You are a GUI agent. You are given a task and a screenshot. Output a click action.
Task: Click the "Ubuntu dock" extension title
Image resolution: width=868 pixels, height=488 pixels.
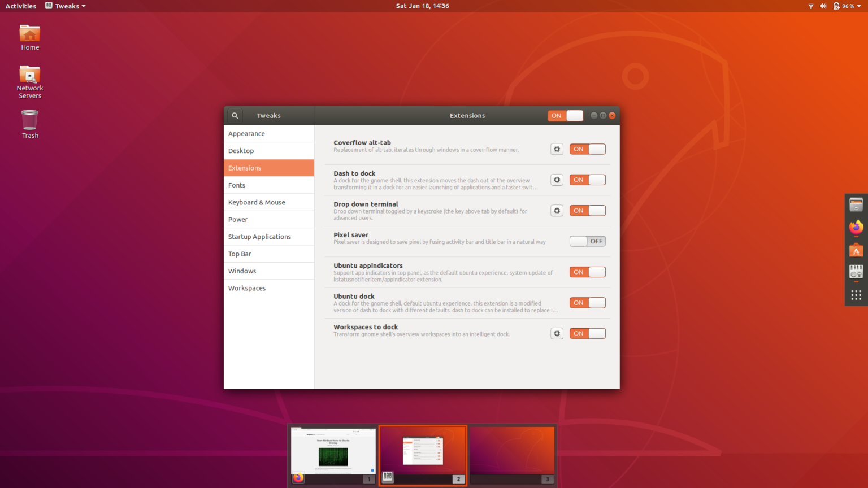point(354,296)
